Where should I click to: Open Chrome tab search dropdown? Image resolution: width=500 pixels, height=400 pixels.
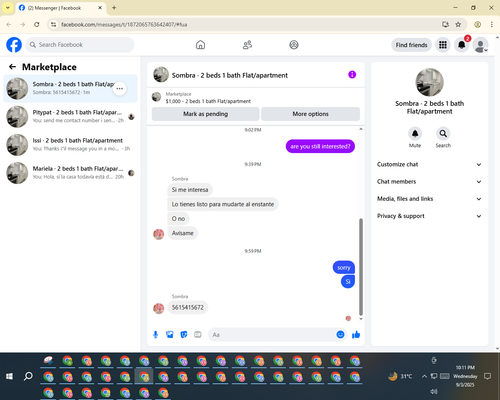[x=8, y=8]
